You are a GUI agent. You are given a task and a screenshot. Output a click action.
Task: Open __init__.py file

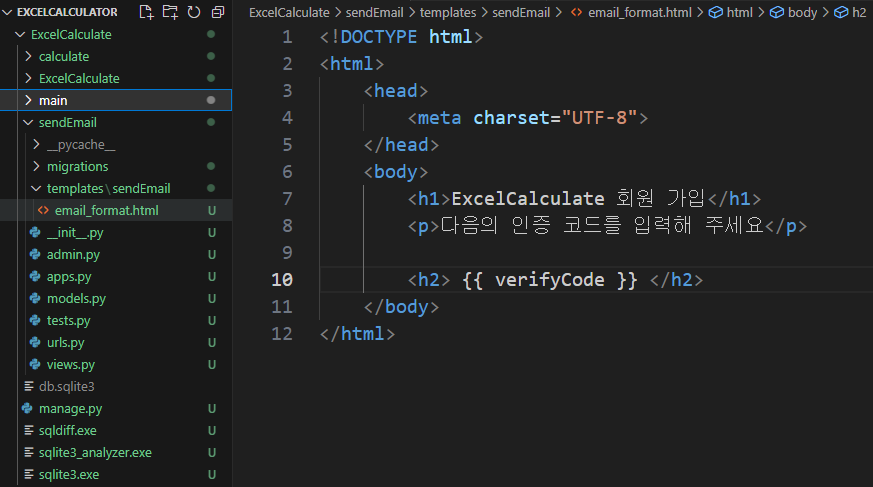(75, 233)
